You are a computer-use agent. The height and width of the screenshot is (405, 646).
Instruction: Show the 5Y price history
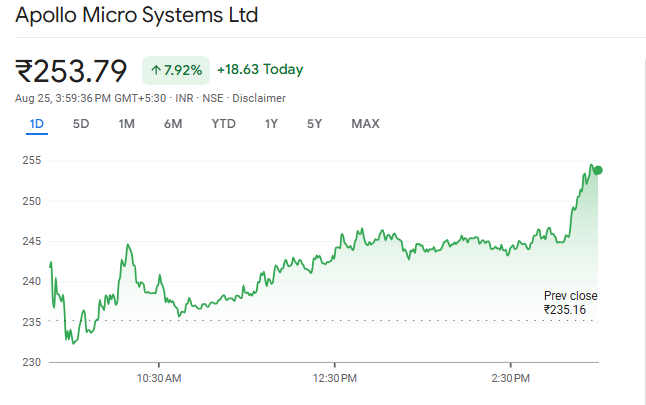pos(315,124)
